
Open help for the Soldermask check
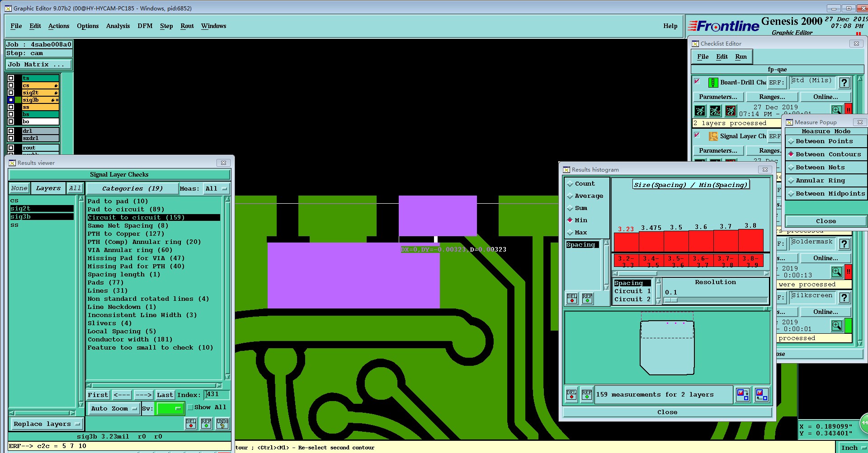click(x=844, y=244)
